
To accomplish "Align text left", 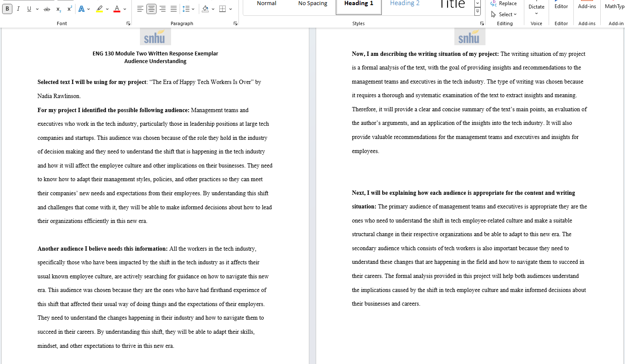I will 140,9.
